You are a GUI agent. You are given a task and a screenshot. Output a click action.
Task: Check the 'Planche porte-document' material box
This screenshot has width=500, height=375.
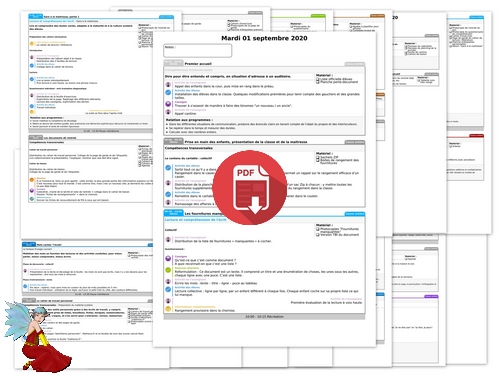point(318,82)
